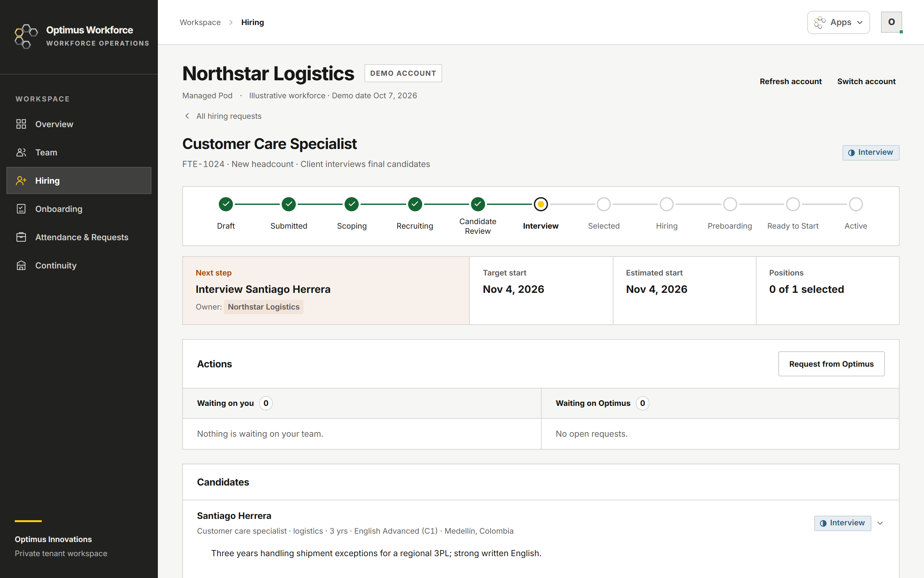924x578 pixels.
Task: Click the Request from Optimus button
Action: (831, 364)
